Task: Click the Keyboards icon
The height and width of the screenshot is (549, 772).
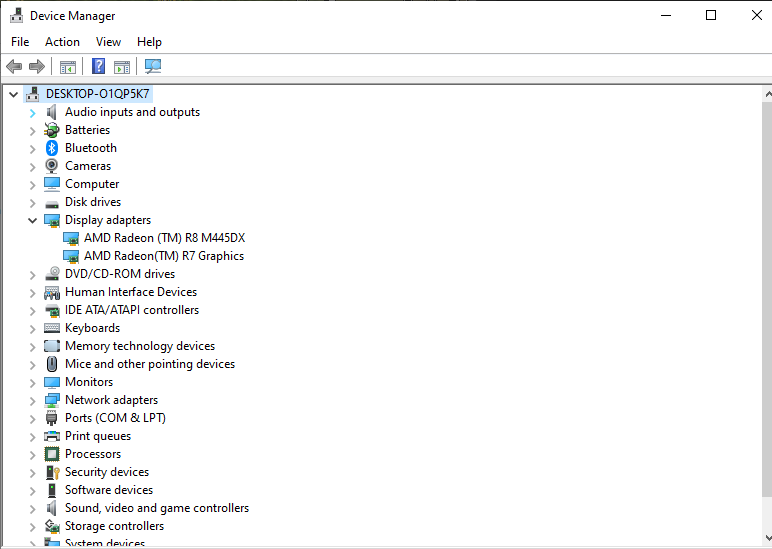Action: click(x=52, y=328)
